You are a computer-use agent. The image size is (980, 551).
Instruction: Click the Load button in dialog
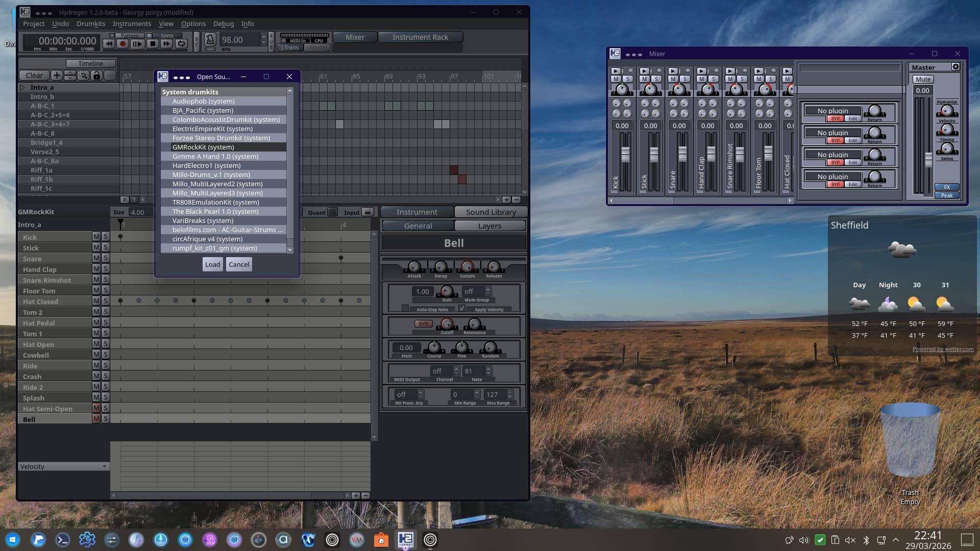[212, 264]
